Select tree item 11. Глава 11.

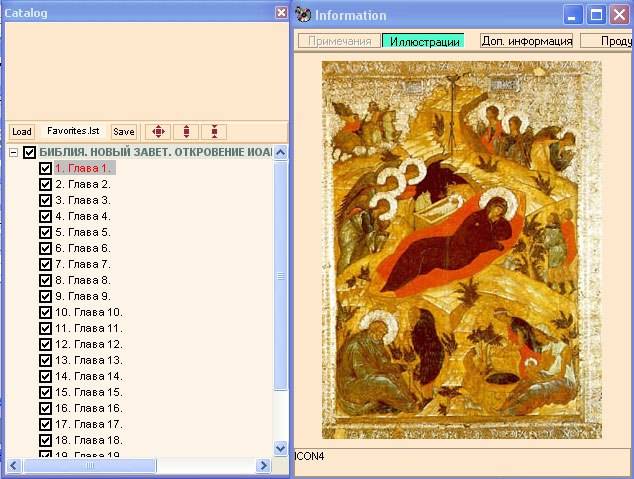tap(89, 328)
